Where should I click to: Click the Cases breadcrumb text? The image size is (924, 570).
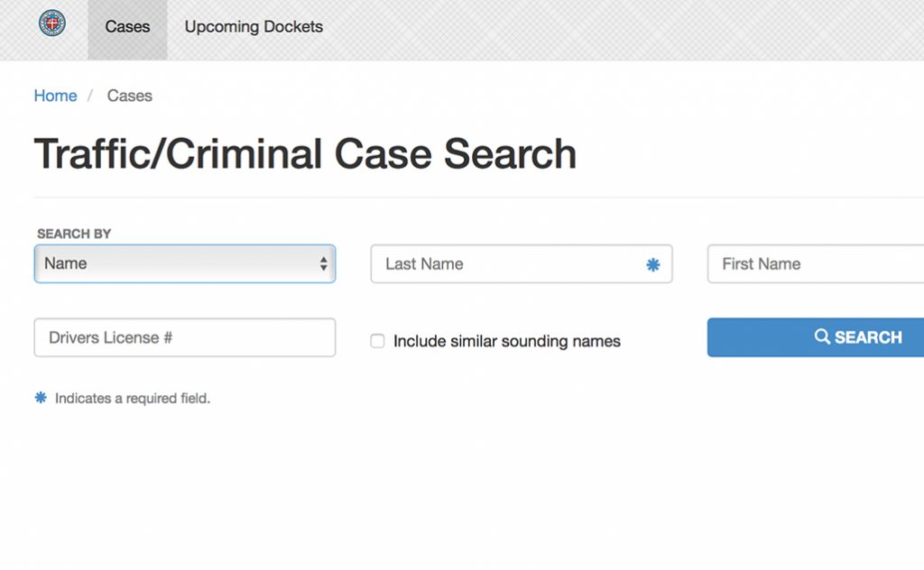pos(130,96)
